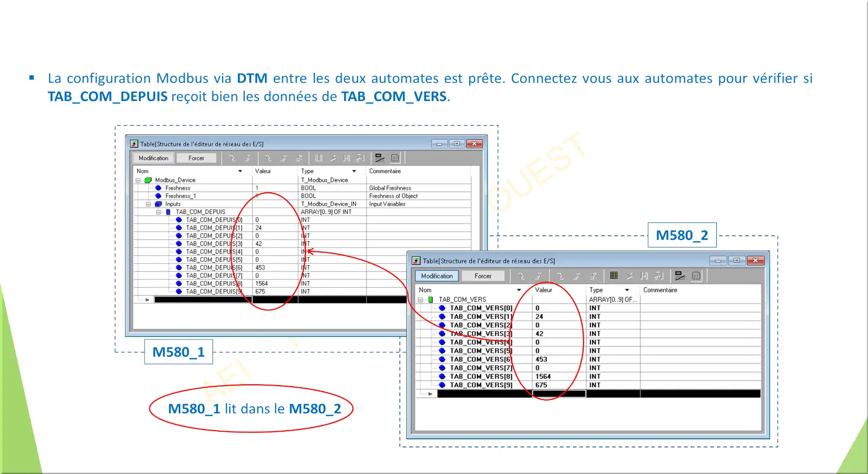Click the Valeur column header in M580_2 window
868x474 pixels.
559,290
